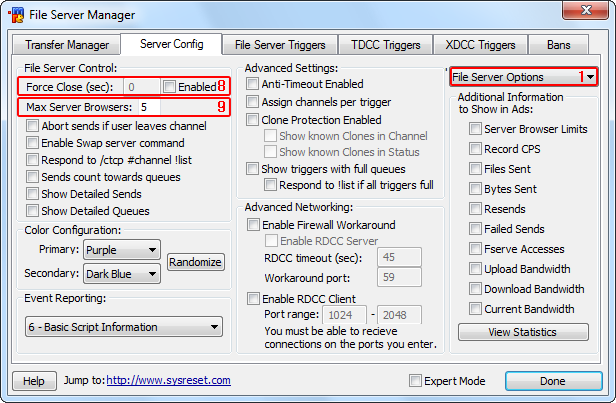616x403 pixels.
Task: Click the File Server Manager title bar icon
Action: coord(16,15)
